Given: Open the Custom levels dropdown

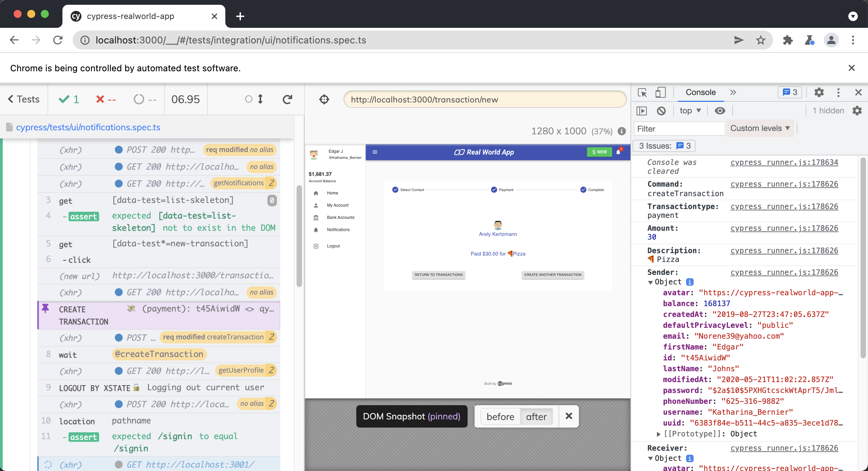Looking at the screenshot, I should click(760, 128).
